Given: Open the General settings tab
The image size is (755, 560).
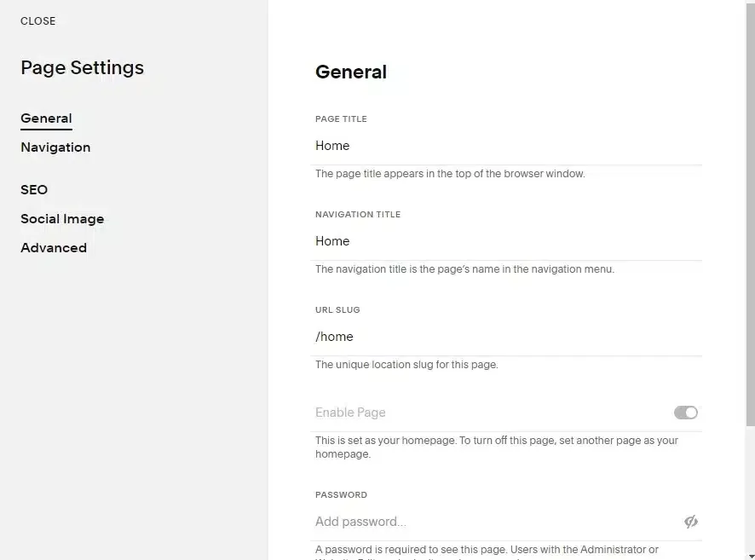Looking at the screenshot, I should coord(46,118).
